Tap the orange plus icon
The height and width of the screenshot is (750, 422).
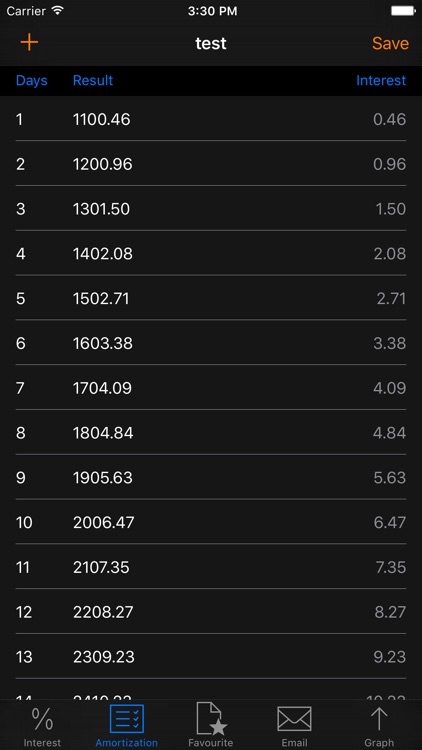[x=29, y=43]
